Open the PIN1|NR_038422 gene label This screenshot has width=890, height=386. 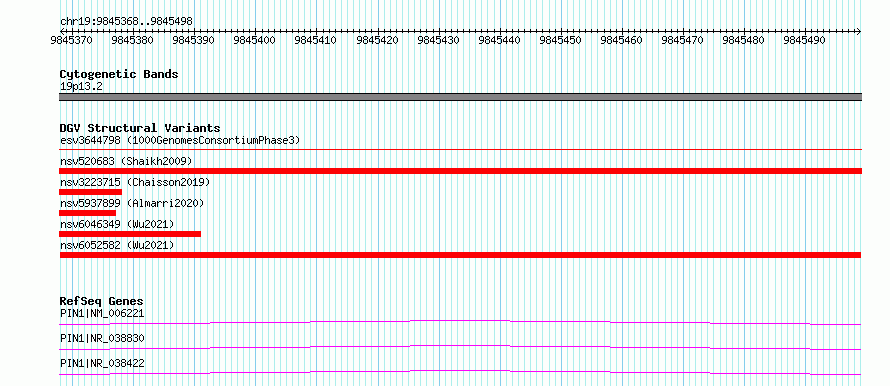pos(102,363)
